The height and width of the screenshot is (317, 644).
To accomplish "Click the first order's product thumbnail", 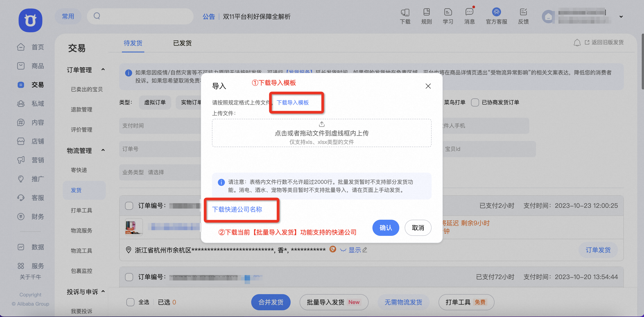I will coord(134,227).
